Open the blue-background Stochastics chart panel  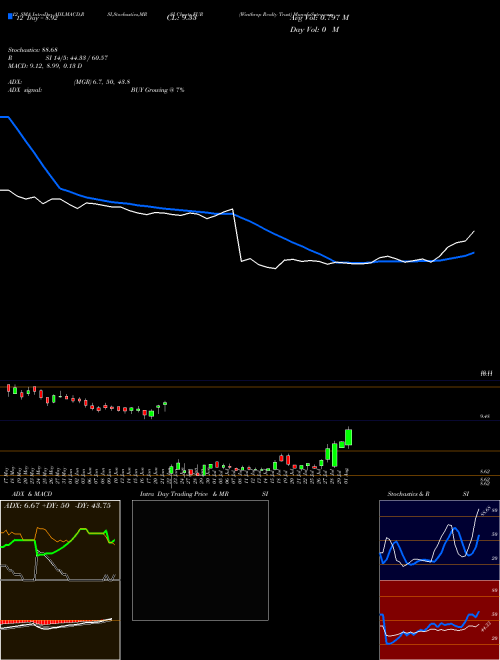pos(439,540)
